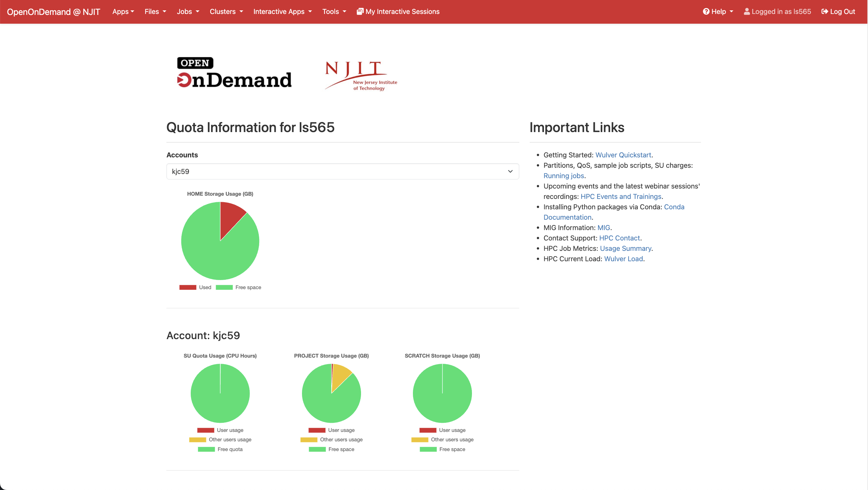Image resolution: width=868 pixels, height=490 pixels.
Task: Click the Help question mark icon
Action: [x=706, y=11]
